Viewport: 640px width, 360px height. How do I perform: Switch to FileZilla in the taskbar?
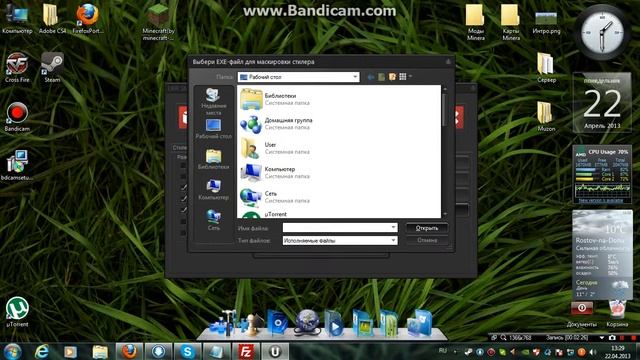click(246, 351)
